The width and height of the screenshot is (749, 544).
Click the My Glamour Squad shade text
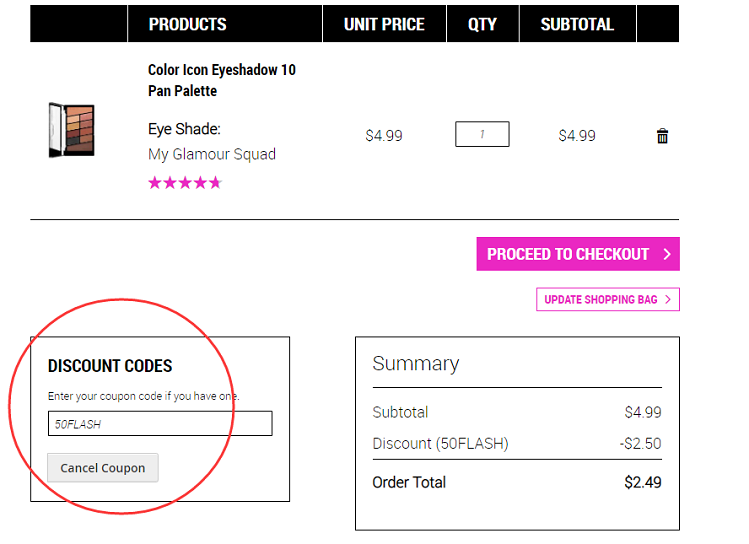(212, 154)
